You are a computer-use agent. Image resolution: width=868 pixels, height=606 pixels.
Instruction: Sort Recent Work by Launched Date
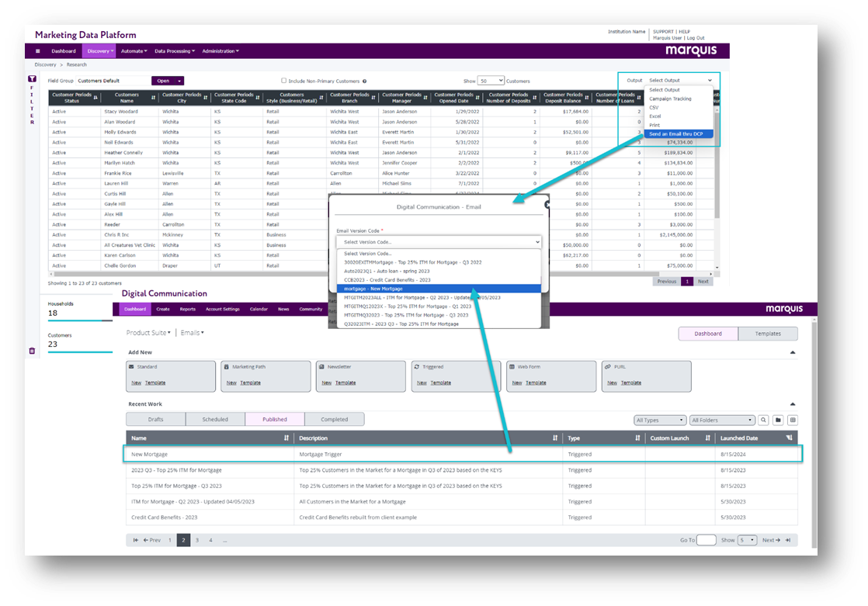coord(789,438)
